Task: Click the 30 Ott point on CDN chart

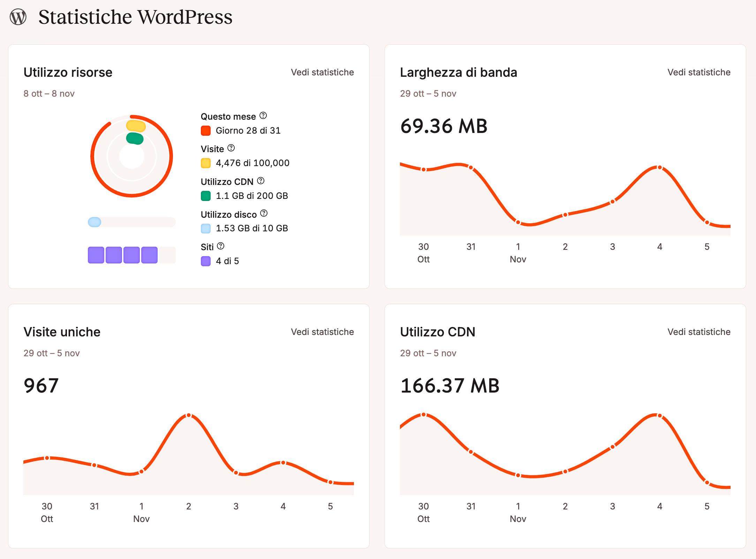Action: (x=424, y=415)
